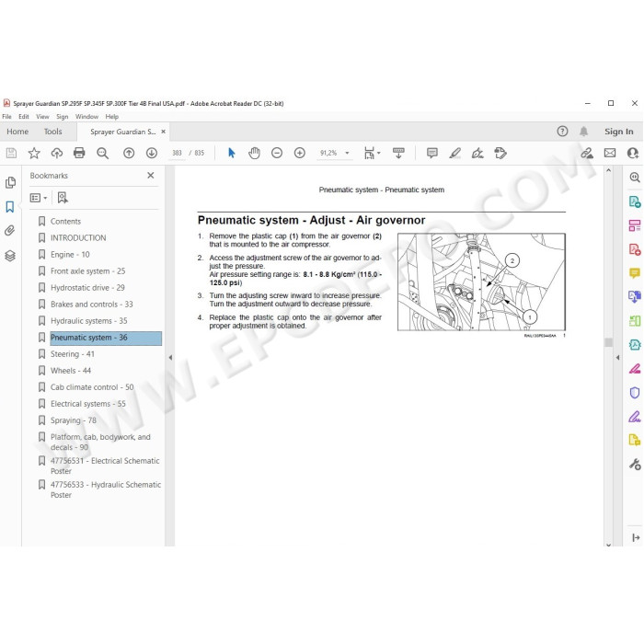Viewport: 644px width, 644px height.
Task: Click the scrolling mode keyboard icon
Action: tap(398, 154)
